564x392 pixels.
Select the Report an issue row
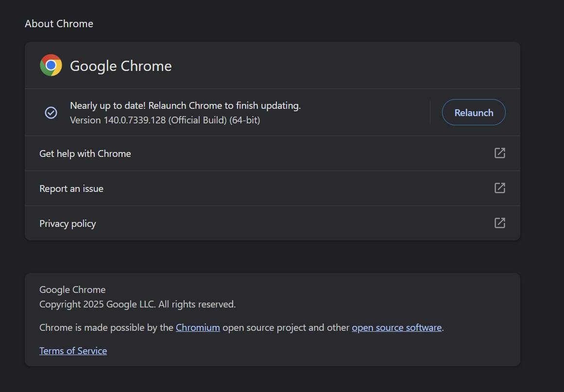pyautogui.click(x=273, y=188)
